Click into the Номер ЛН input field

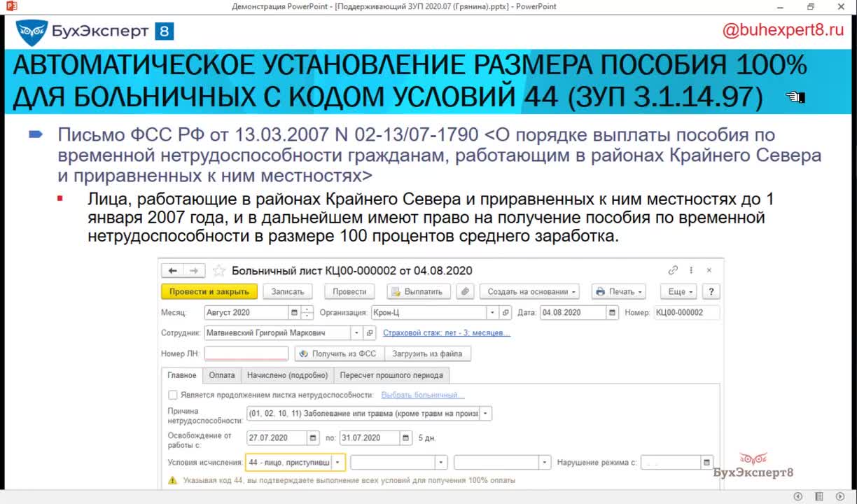coord(246,354)
